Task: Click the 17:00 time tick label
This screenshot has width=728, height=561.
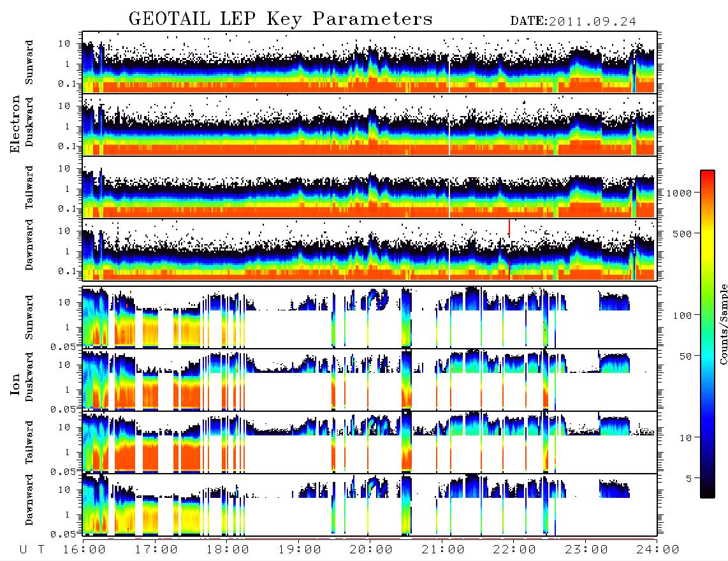Action: pos(156,550)
